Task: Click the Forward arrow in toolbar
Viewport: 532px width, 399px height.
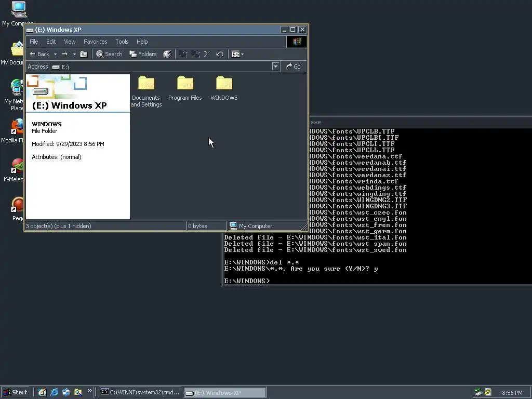Action: (64, 54)
